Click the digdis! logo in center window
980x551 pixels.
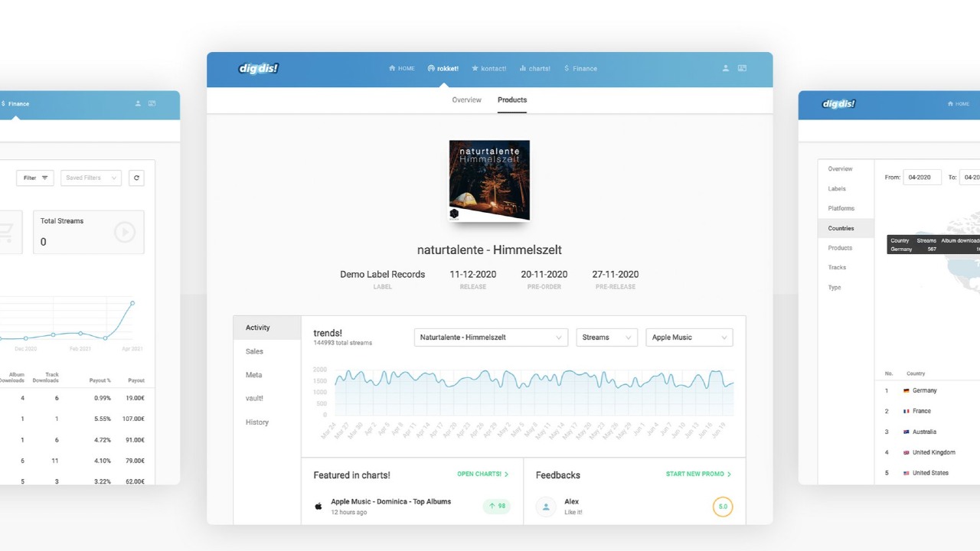258,68
